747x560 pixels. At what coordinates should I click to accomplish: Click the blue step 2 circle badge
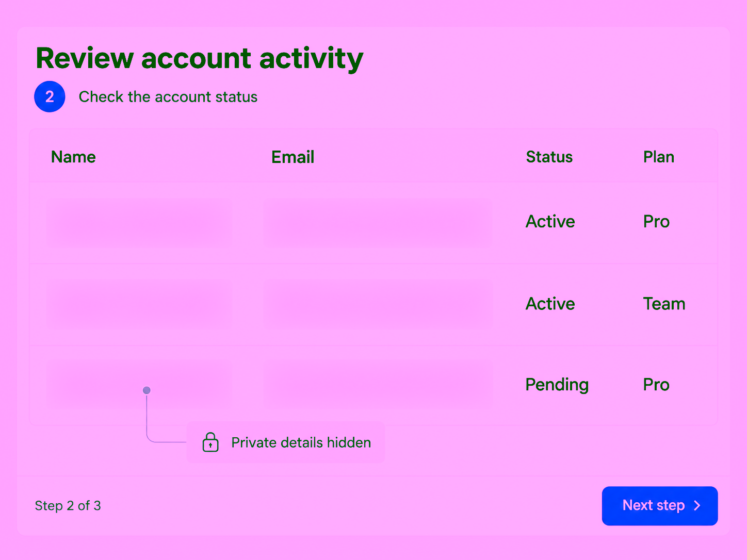coord(50,96)
